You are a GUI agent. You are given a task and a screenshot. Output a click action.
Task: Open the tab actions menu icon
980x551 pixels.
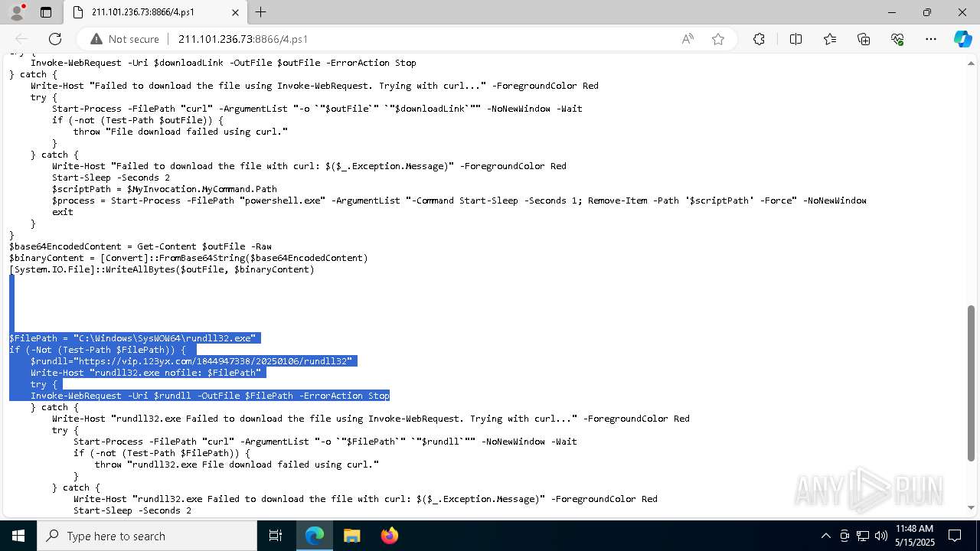coord(46,12)
